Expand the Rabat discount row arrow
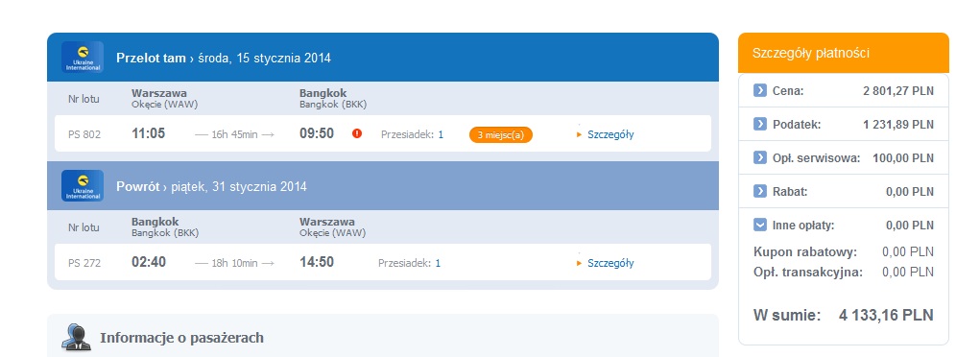Image resolution: width=980 pixels, height=357 pixels. (x=760, y=191)
